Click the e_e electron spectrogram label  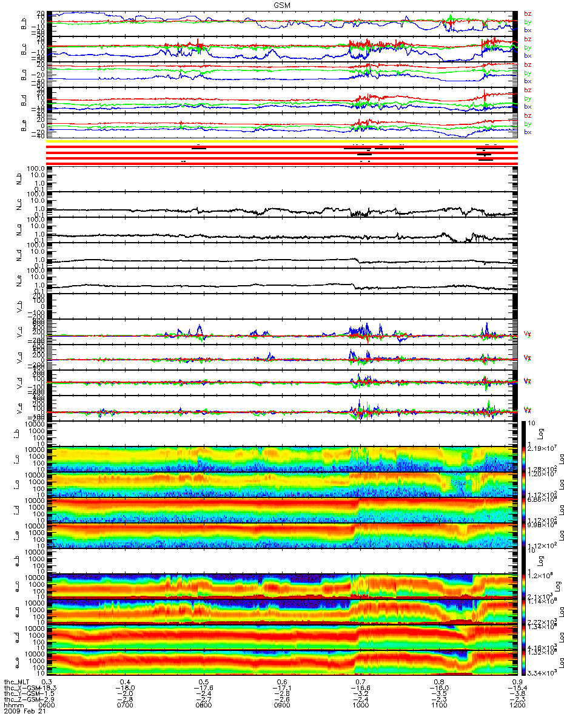(16, 662)
